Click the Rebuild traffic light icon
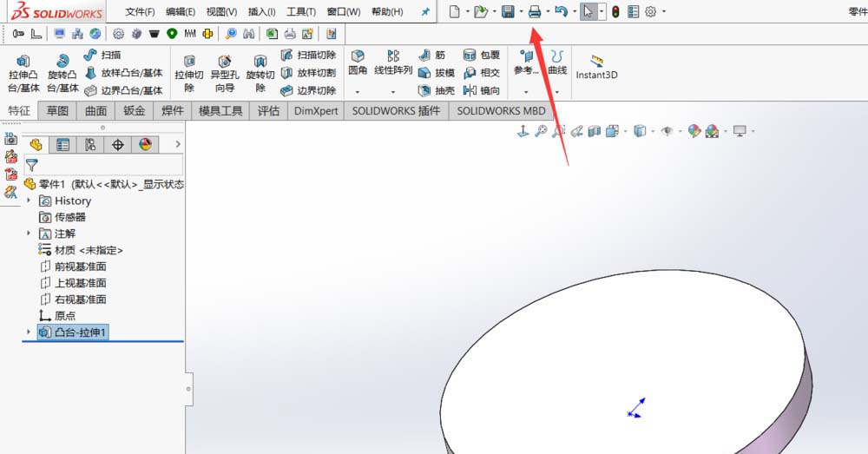868x454 pixels. coord(615,11)
